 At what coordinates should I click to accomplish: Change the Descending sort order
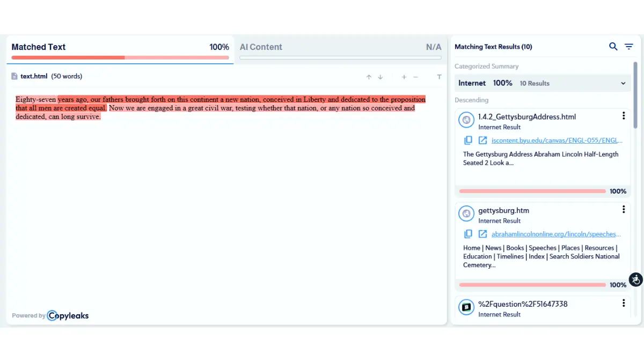coord(472,100)
